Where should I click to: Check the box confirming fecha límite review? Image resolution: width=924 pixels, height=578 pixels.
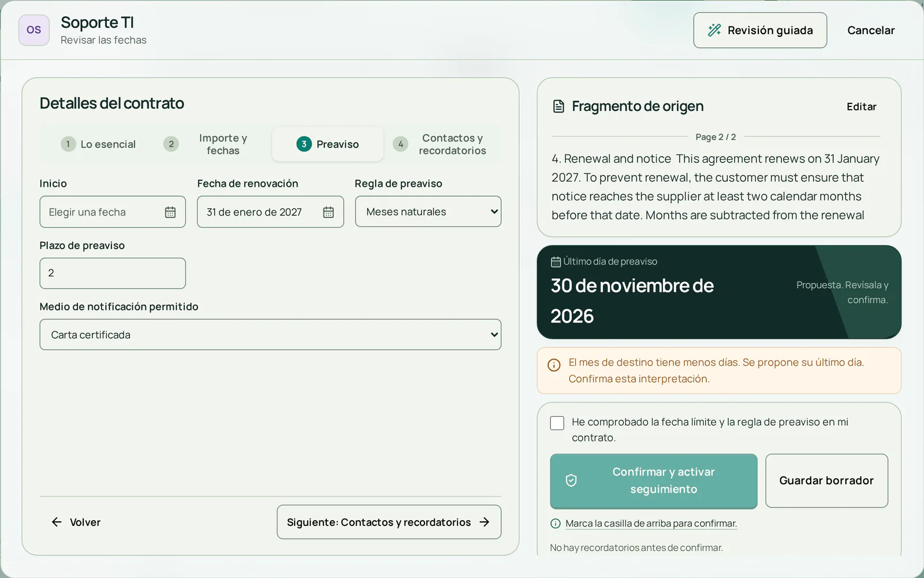(x=557, y=423)
